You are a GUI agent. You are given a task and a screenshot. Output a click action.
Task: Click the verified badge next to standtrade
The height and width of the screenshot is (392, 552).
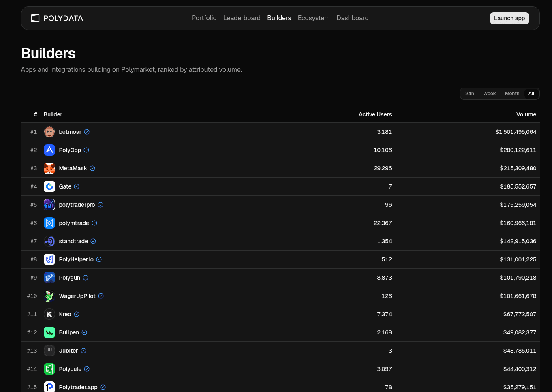coord(93,241)
